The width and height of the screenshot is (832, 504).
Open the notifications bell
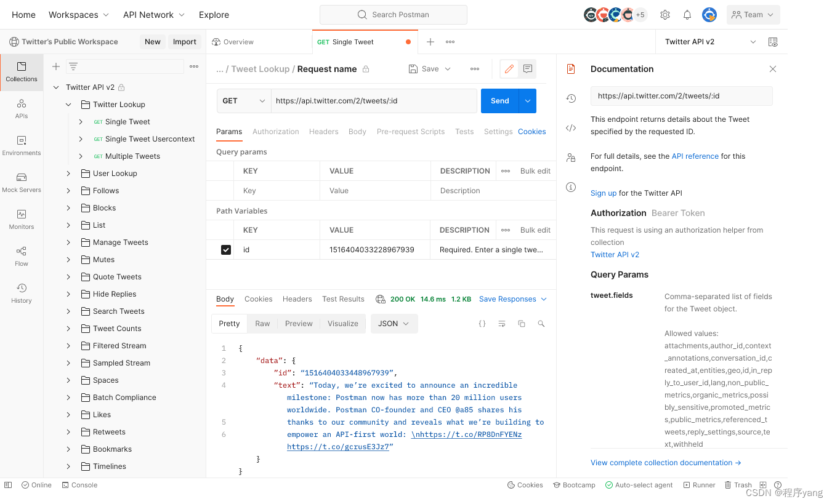click(x=687, y=15)
